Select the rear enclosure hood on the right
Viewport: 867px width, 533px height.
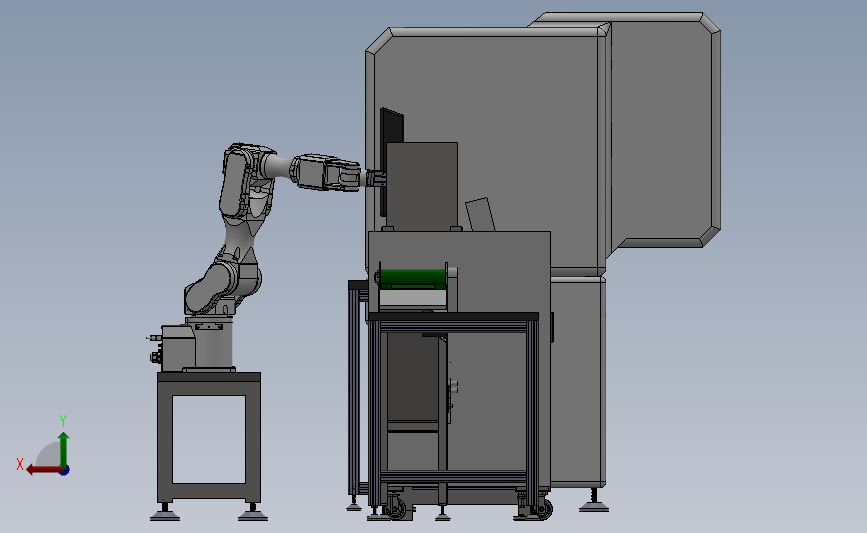click(664, 130)
